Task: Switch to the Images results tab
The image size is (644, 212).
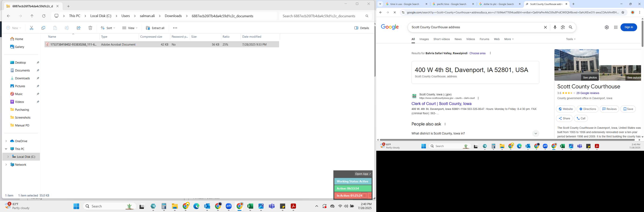Action: tap(424, 39)
